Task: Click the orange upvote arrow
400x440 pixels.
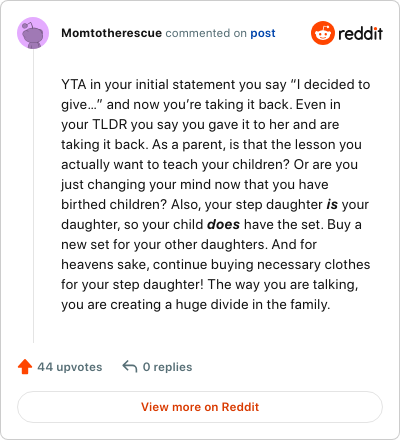Action: pyautogui.click(x=25, y=367)
